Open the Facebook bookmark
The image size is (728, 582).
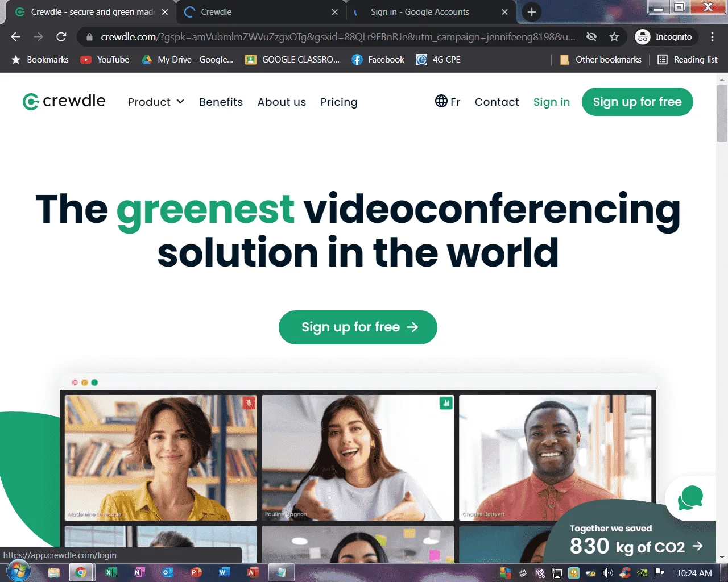point(378,60)
